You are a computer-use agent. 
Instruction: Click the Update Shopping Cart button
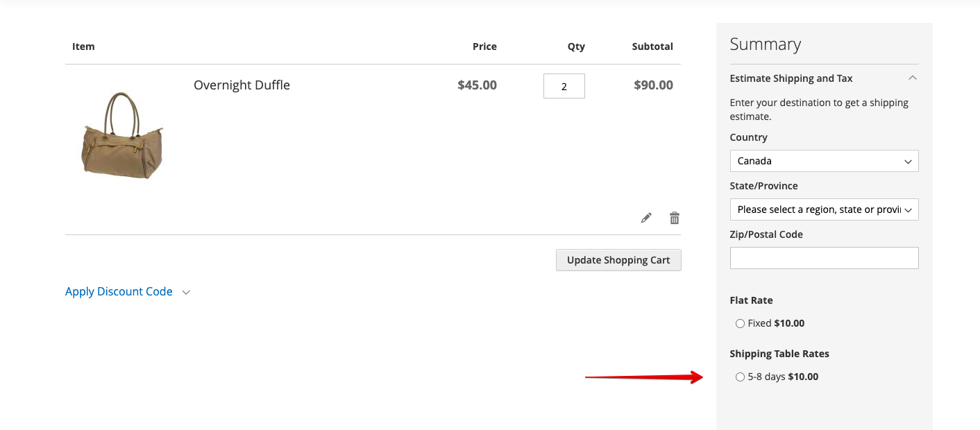618,260
